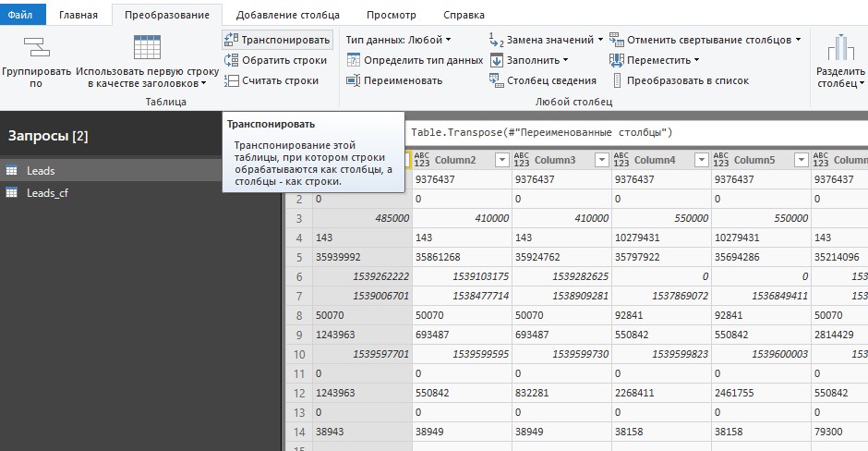Click ABC123 type icon of Column5
This screenshot has height=451, width=868.
[x=721, y=160]
